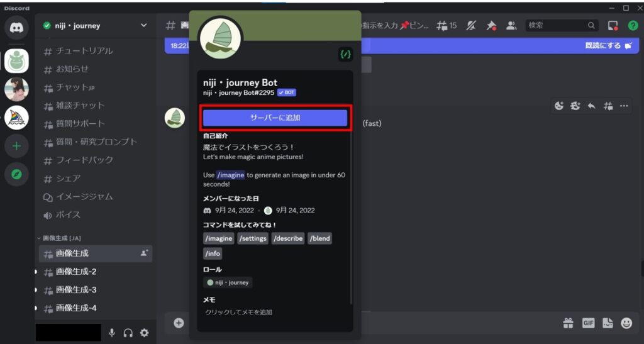Reply to message arrow icon
Image resolution: width=644 pixels, height=344 pixels.
click(x=591, y=106)
